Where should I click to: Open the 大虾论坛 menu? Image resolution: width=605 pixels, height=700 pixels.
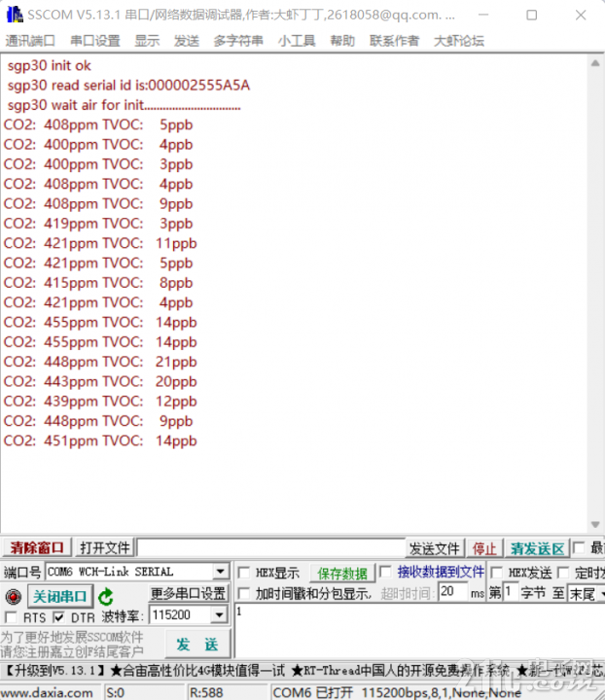pyautogui.click(x=459, y=41)
